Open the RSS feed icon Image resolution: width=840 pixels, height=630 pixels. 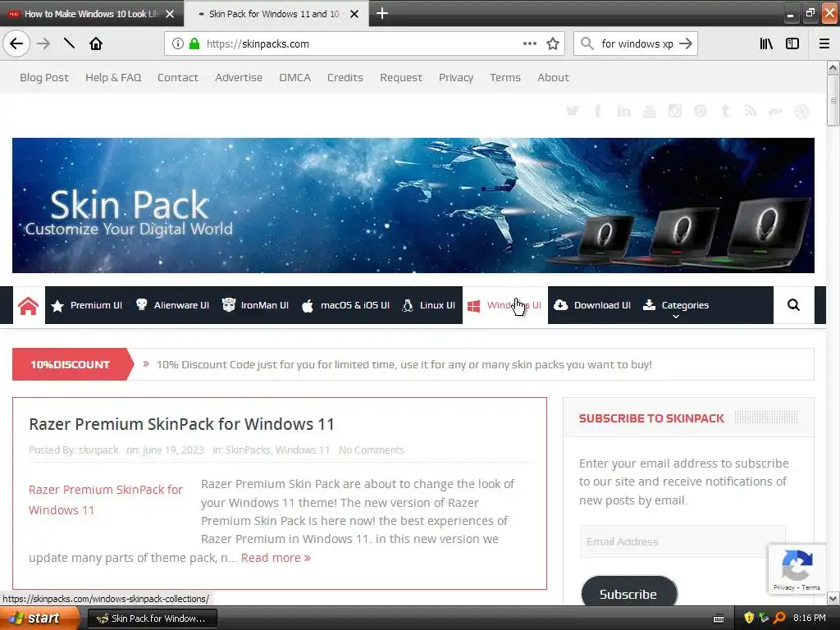pos(750,111)
